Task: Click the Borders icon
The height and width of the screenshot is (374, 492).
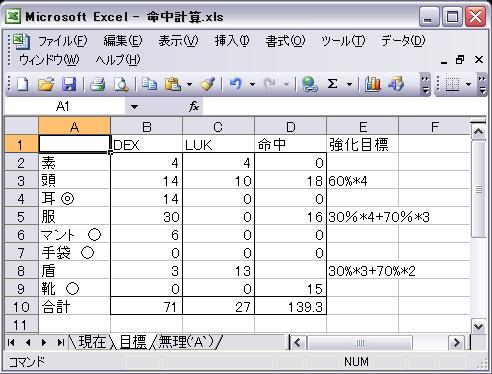Action: (x=452, y=84)
